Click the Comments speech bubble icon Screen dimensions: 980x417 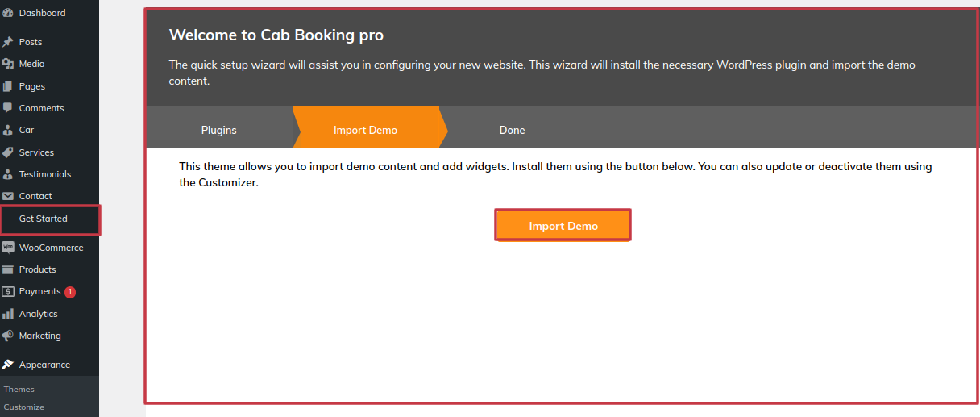tap(8, 108)
